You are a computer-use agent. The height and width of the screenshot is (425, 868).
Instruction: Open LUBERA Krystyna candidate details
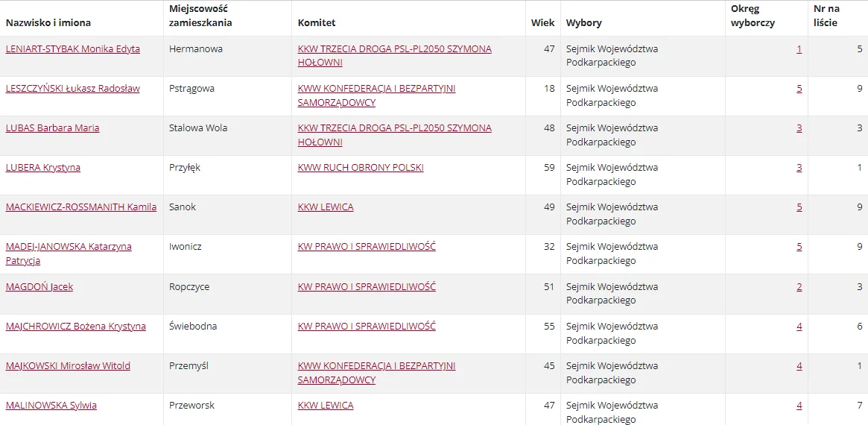43,167
